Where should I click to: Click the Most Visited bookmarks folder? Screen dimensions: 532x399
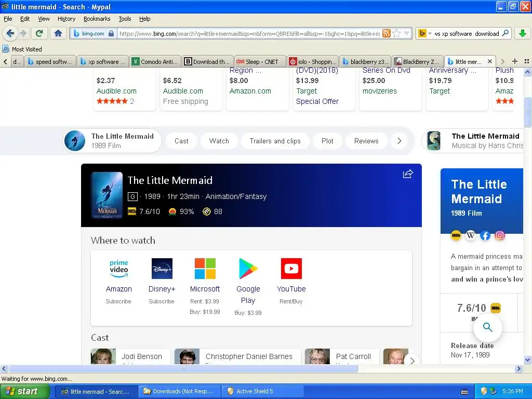[22, 49]
